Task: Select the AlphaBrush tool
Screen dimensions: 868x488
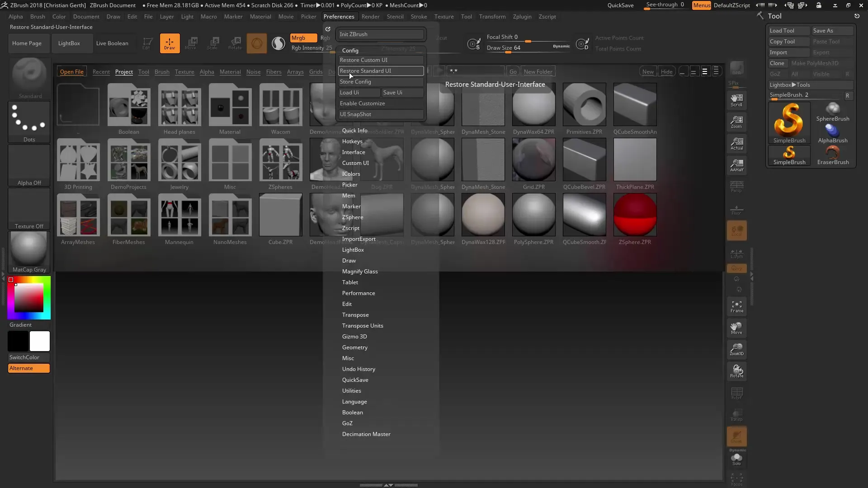Action: 833,134
